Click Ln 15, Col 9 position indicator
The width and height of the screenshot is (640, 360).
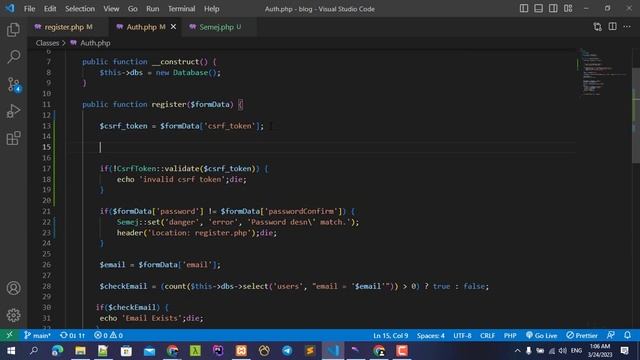pos(390,335)
